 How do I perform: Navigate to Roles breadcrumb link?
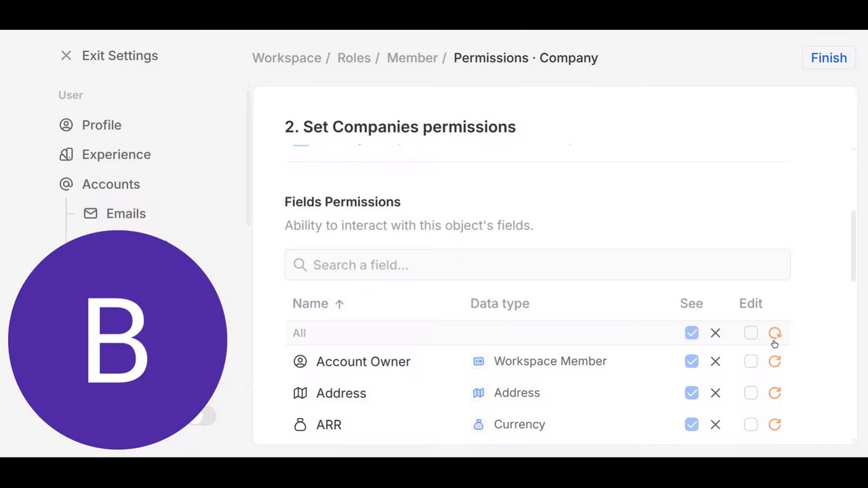[x=354, y=58]
